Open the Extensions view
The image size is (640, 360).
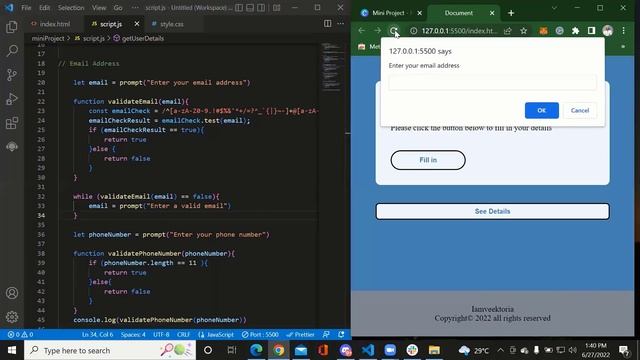(x=12, y=123)
